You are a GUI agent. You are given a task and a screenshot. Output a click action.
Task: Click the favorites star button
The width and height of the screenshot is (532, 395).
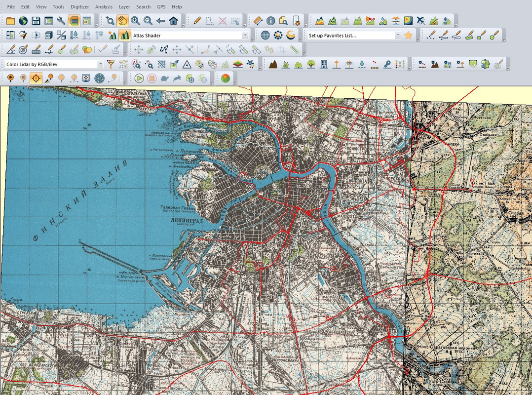(409, 35)
